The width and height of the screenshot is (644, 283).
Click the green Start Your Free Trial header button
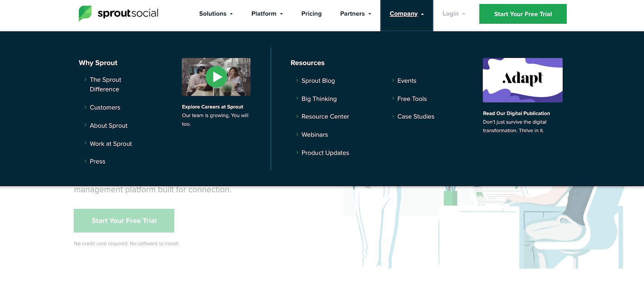click(523, 14)
